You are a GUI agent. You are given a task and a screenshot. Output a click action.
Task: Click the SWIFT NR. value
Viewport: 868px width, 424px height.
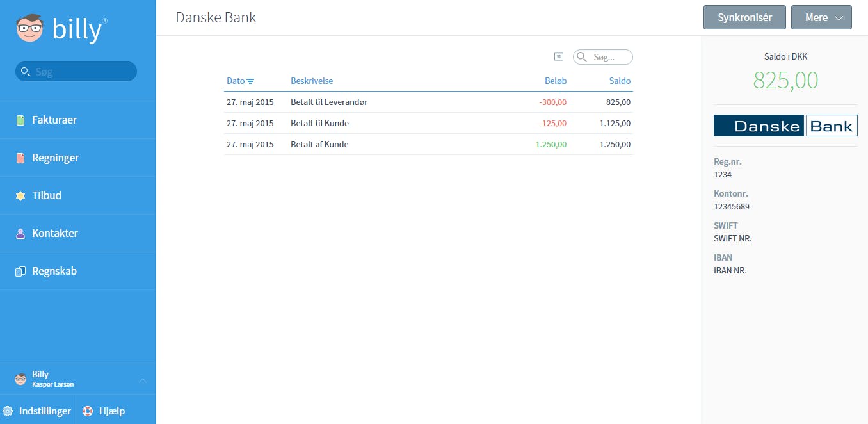(x=733, y=238)
